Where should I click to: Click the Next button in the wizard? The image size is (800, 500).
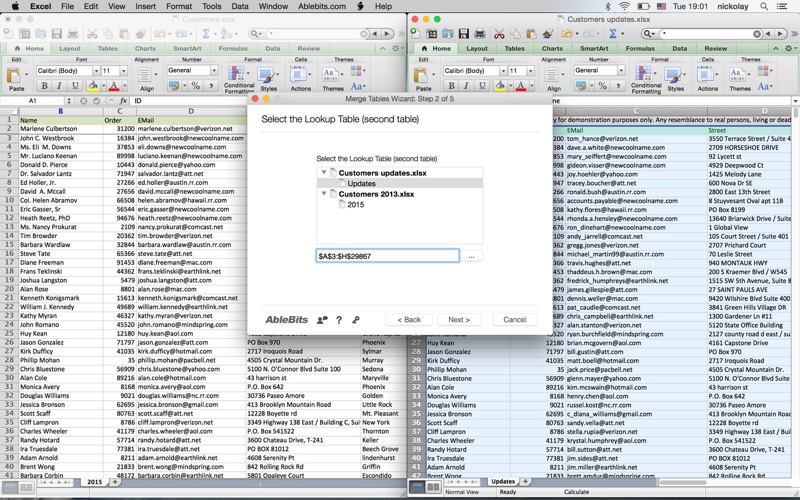pos(459,320)
